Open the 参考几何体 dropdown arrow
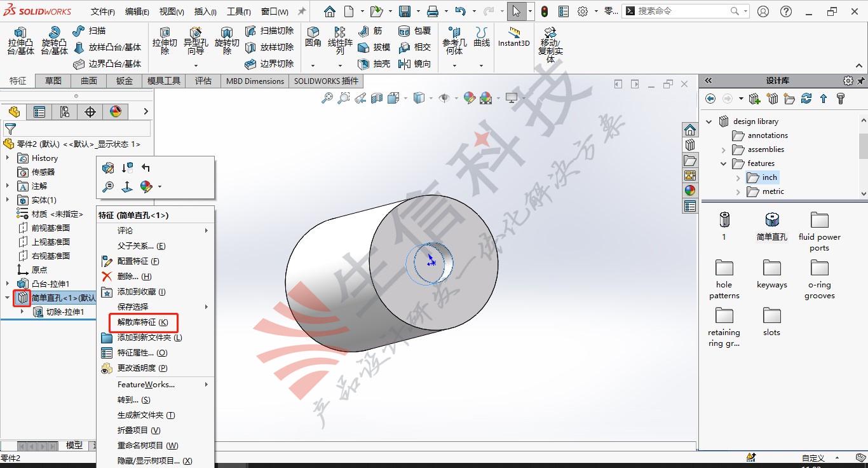868x468 pixels. click(454, 65)
